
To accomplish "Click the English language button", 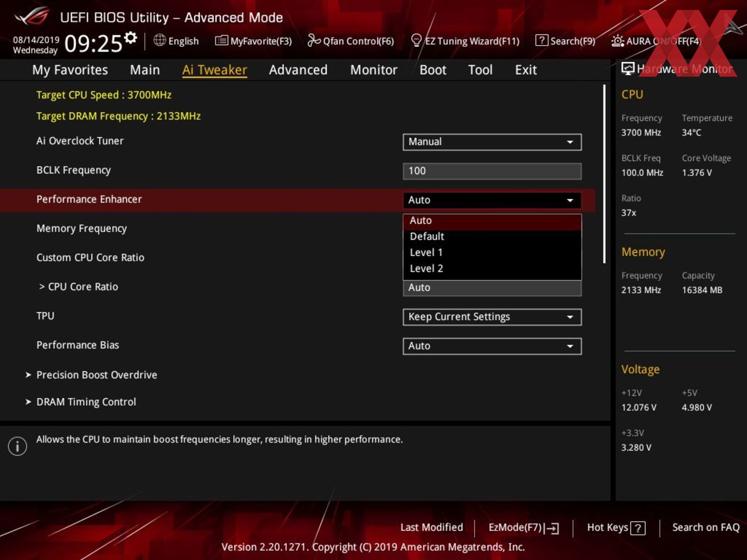I will [176, 41].
